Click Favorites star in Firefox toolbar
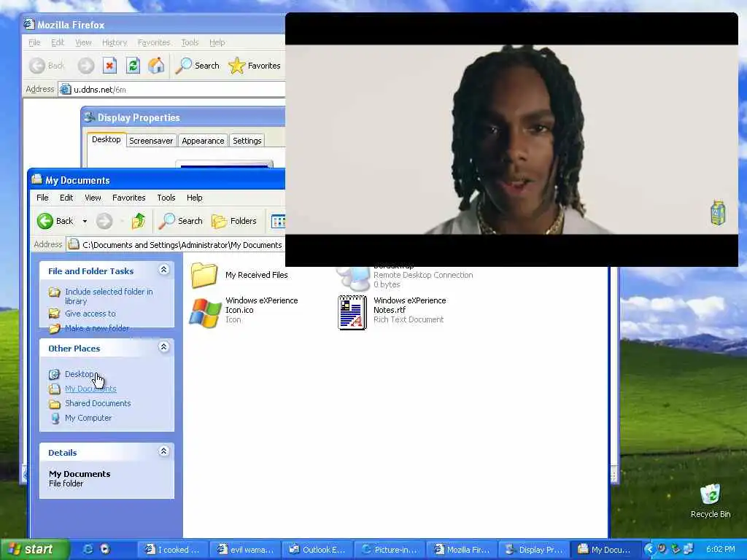Image resolution: width=747 pixels, height=560 pixels. [255, 66]
